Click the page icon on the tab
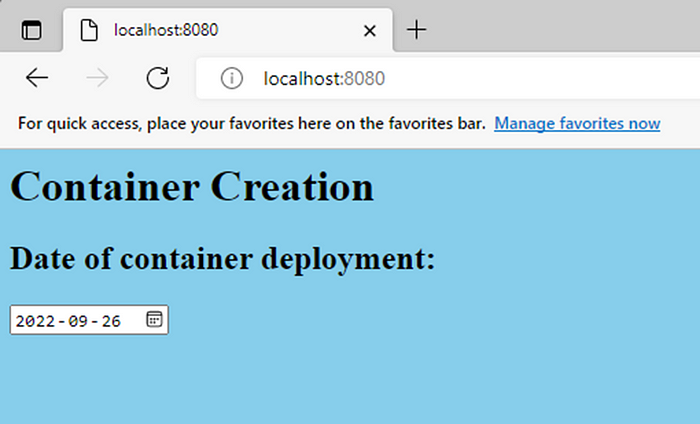 (89, 30)
